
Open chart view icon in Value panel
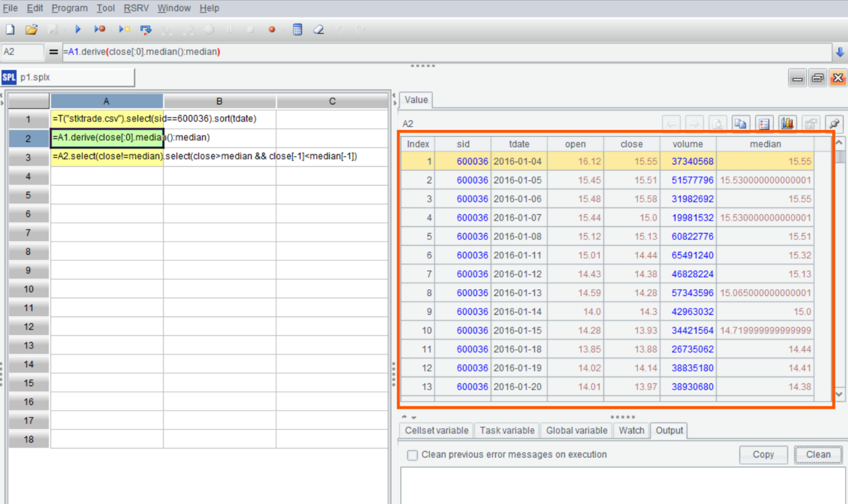click(787, 123)
